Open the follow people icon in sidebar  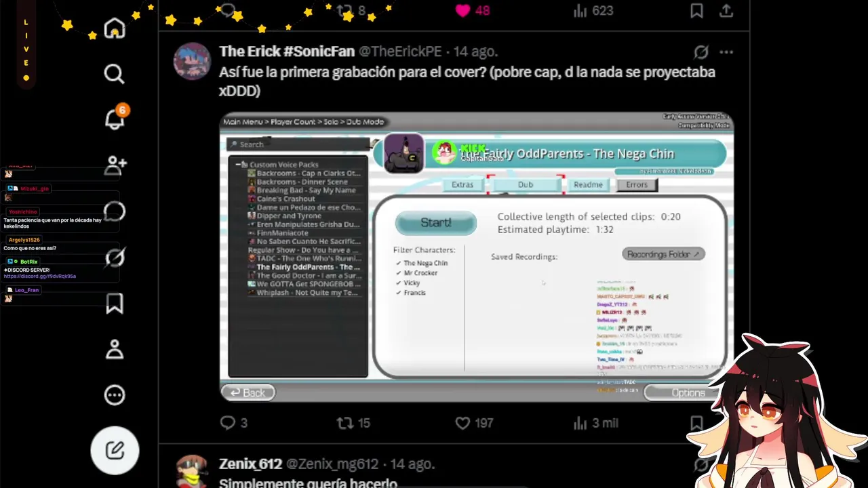(x=115, y=165)
